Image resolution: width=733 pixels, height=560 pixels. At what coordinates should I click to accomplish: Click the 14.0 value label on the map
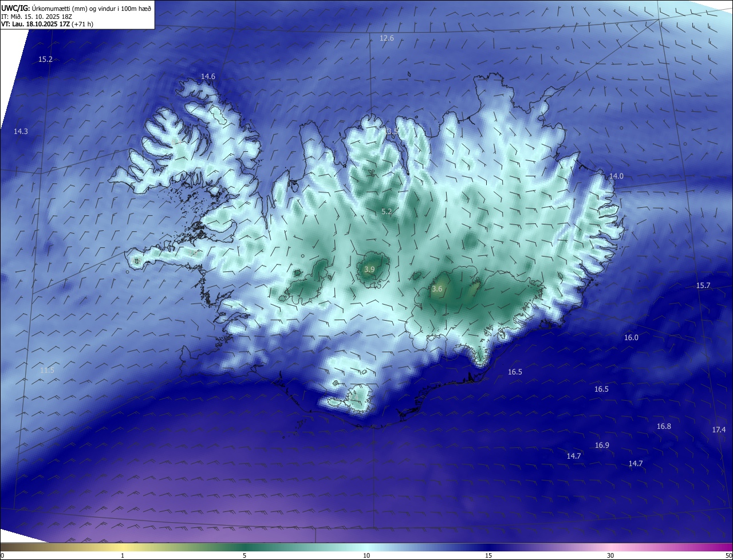click(616, 176)
